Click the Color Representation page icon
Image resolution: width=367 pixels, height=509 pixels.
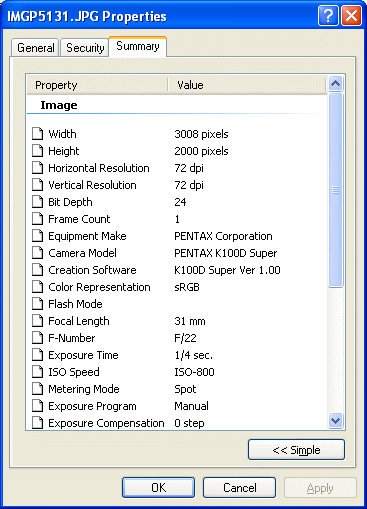coord(38,287)
